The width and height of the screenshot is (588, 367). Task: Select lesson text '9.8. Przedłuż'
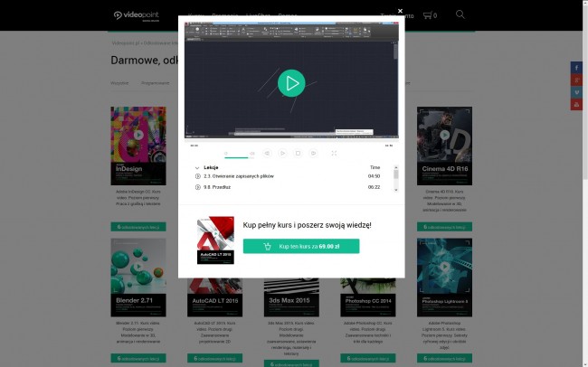coord(217,187)
